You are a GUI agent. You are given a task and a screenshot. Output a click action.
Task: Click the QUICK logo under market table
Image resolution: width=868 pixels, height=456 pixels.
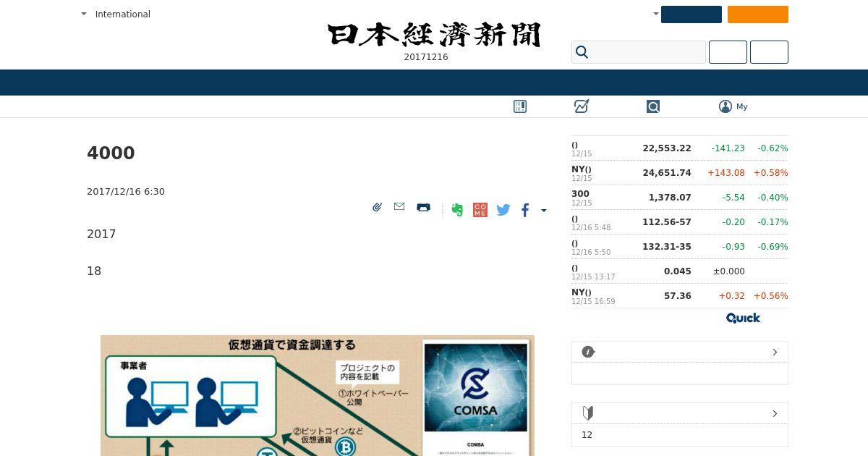743,318
